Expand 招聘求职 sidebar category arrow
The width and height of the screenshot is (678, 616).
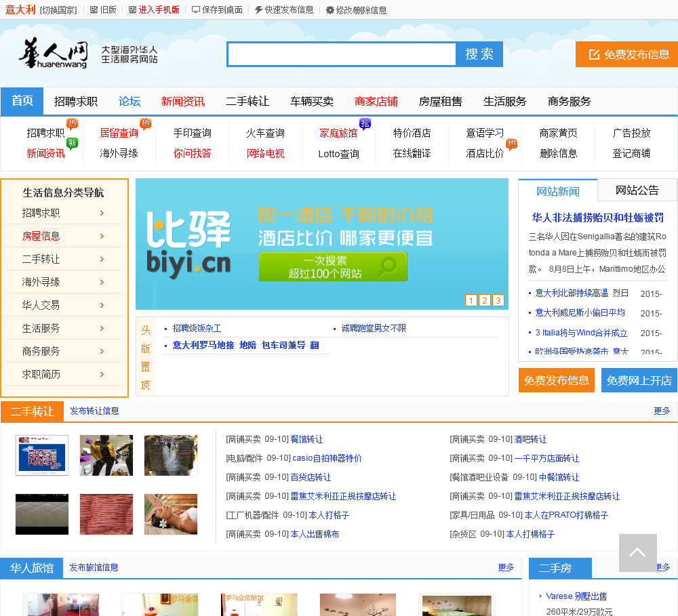[102, 213]
